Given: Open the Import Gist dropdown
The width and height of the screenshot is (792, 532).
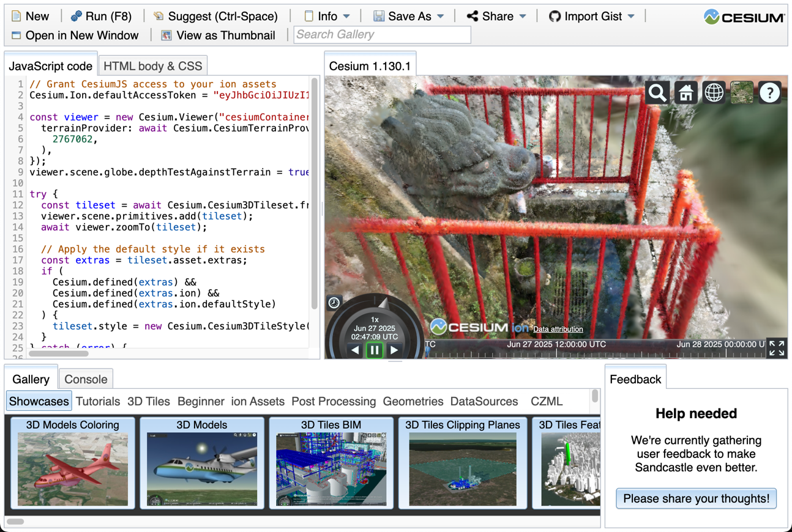Looking at the screenshot, I should (x=591, y=16).
